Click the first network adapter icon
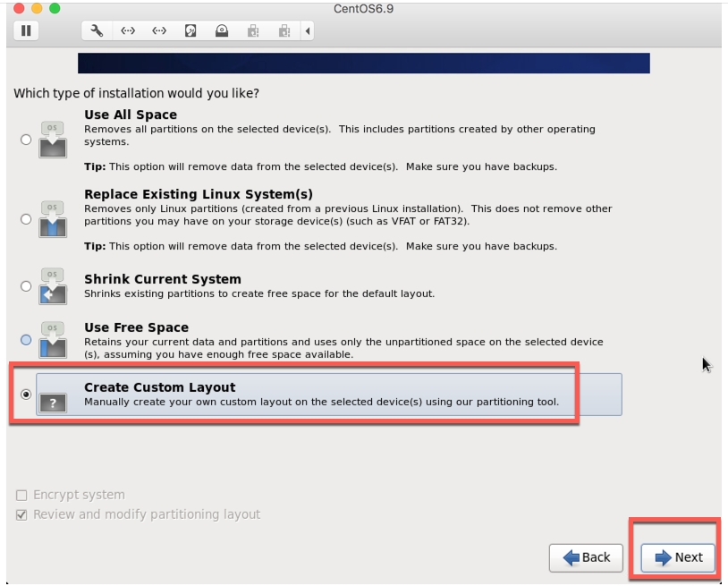 [x=128, y=30]
